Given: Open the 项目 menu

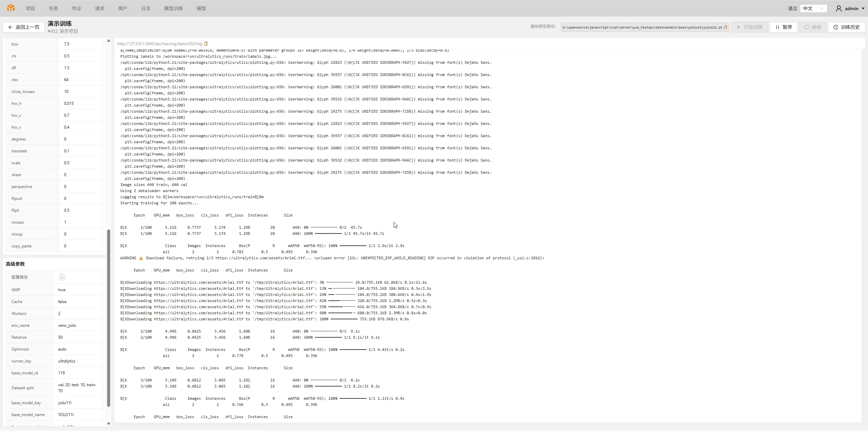Looking at the screenshot, I should coord(31,8).
